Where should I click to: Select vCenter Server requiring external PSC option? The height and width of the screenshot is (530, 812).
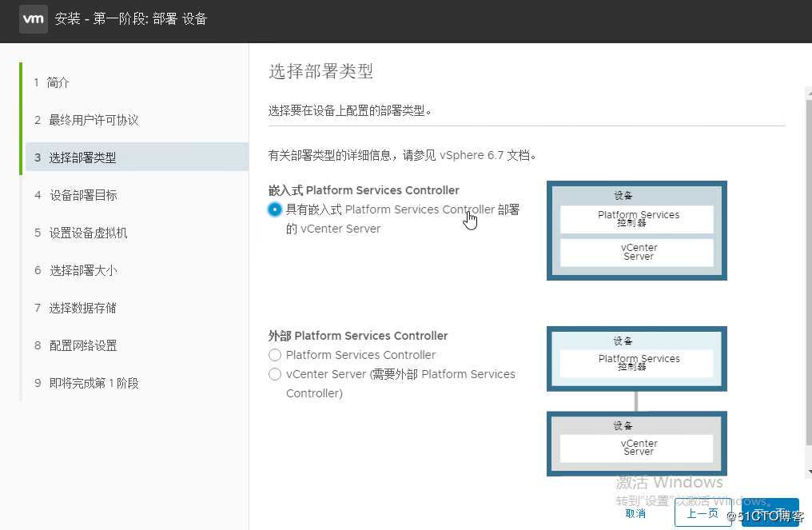[275, 374]
